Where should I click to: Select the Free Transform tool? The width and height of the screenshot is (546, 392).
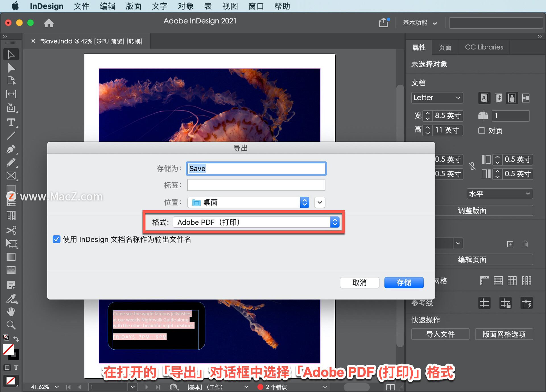click(x=11, y=243)
